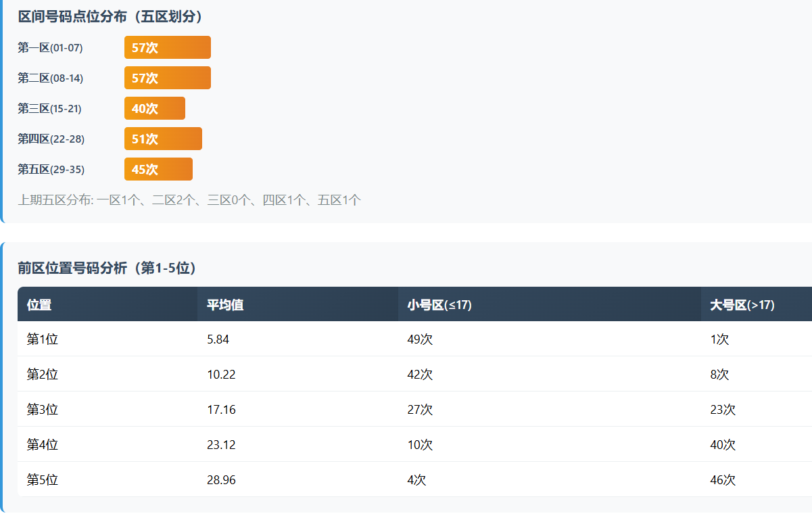Click the 10.22 average value cell
Image resolution: width=812 pixels, height=520 pixels.
[221, 375]
